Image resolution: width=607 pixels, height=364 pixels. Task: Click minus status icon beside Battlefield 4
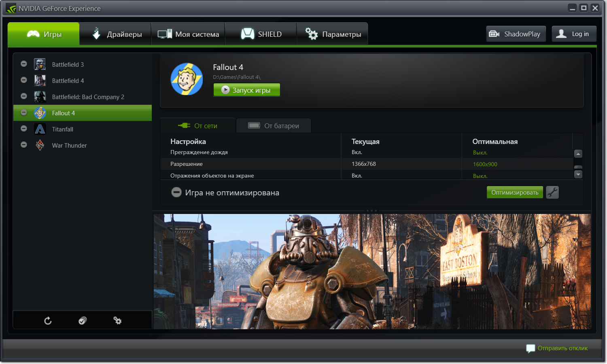click(x=24, y=80)
